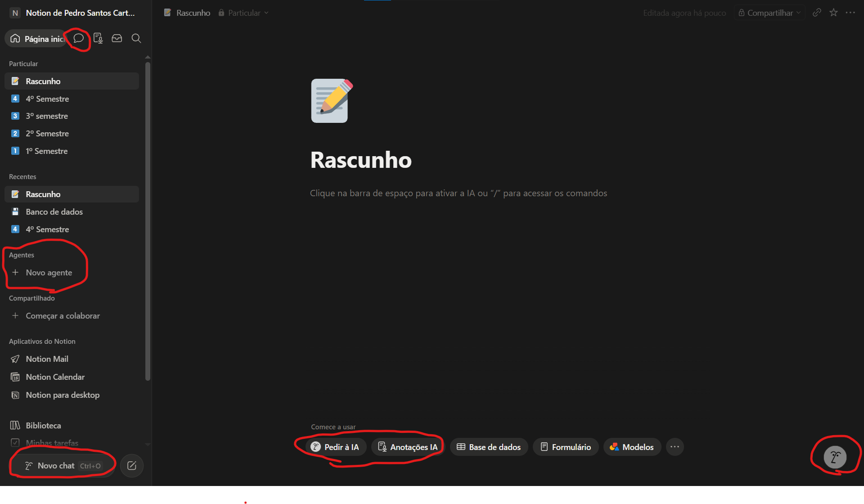864x504 pixels.
Task: Click the sidebar search magnifier icon
Action: (x=136, y=38)
